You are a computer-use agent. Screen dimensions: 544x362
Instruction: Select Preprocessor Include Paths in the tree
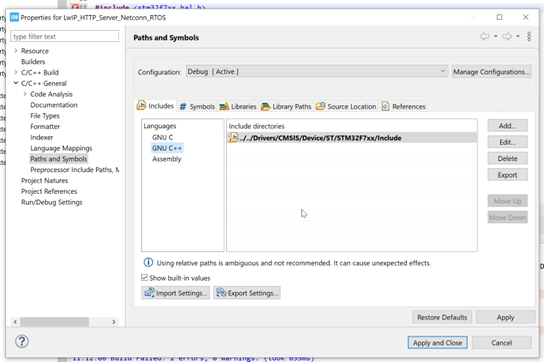pos(75,170)
